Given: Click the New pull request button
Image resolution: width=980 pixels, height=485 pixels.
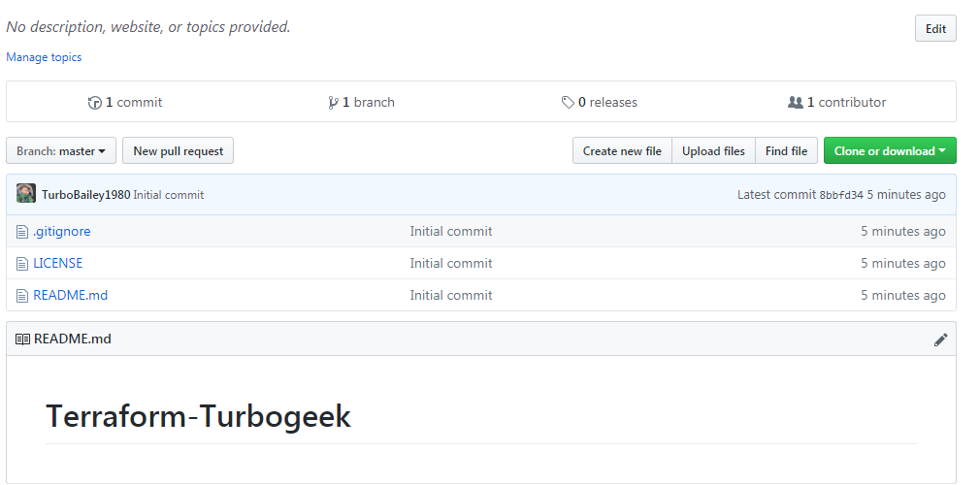Looking at the screenshot, I should click(179, 150).
